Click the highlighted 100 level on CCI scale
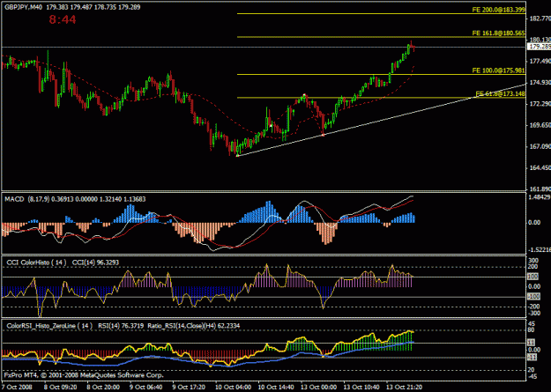Image resolution: width=551 pixels, height=392 pixels. click(x=534, y=277)
